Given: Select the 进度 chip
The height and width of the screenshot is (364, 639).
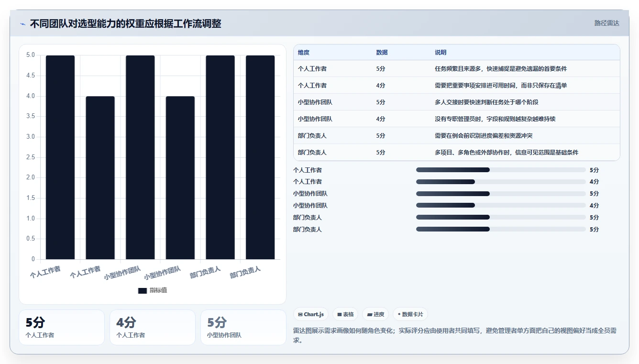Looking at the screenshot, I should 375,314.
